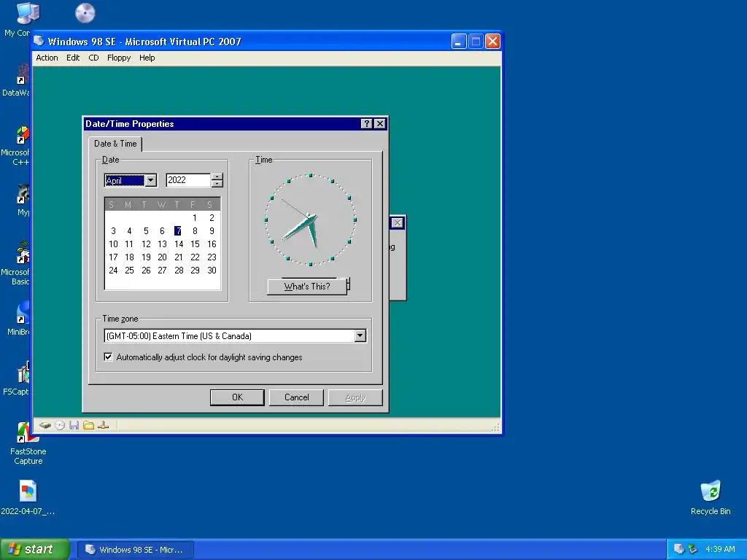This screenshot has height=560, width=747.
Task: Close the dialog behind Date/Time Properties
Action: click(398, 223)
